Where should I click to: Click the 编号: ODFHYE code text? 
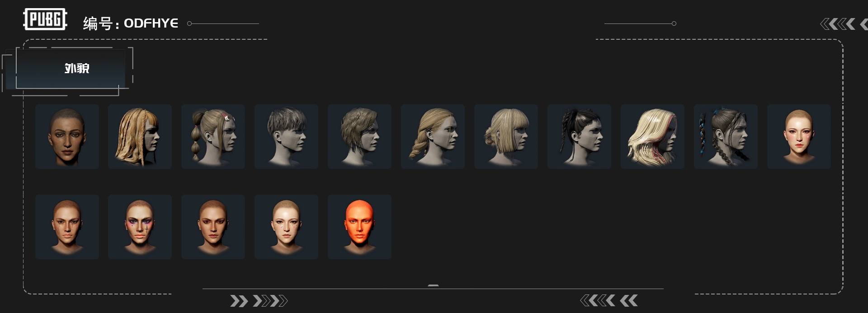tap(131, 23)
